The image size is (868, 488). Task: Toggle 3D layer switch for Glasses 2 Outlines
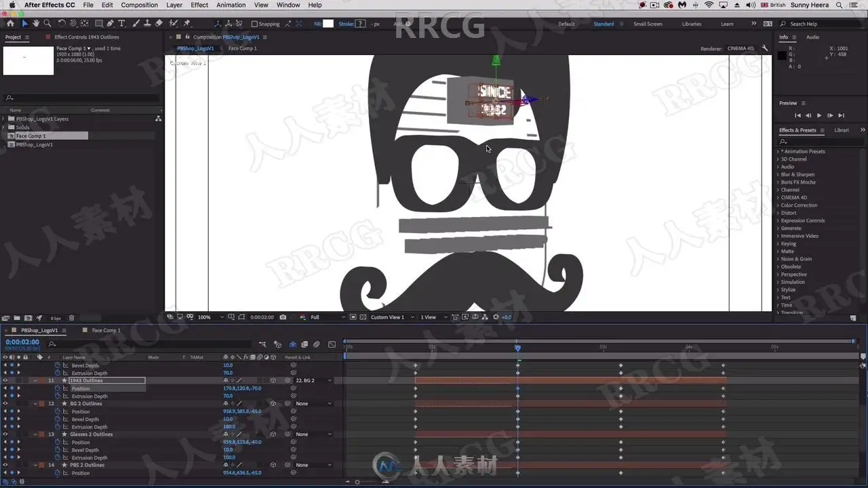pyautogui.click(x=273, y=434)
